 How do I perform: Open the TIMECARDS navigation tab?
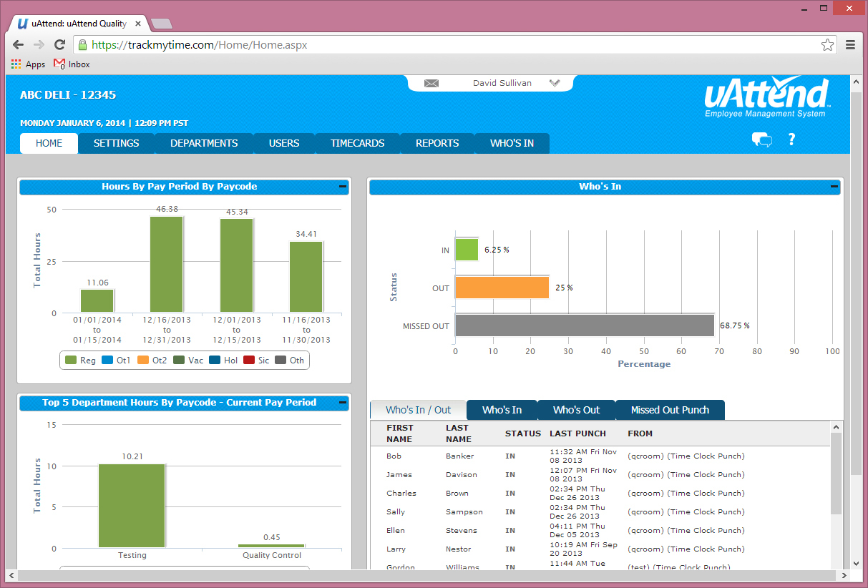(x=357, y=143)
